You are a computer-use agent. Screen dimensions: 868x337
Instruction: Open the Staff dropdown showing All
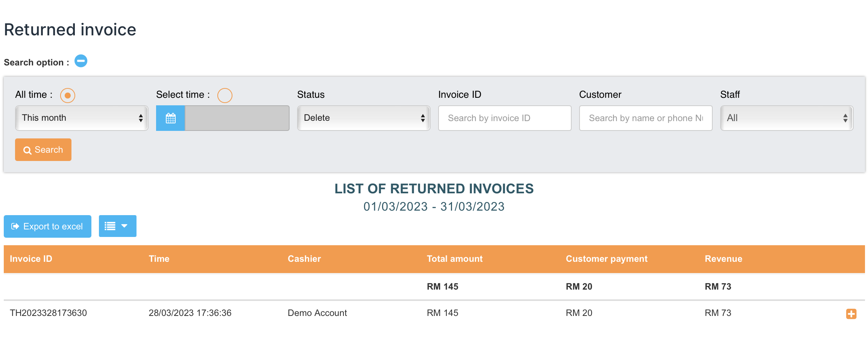coord(786,118)
